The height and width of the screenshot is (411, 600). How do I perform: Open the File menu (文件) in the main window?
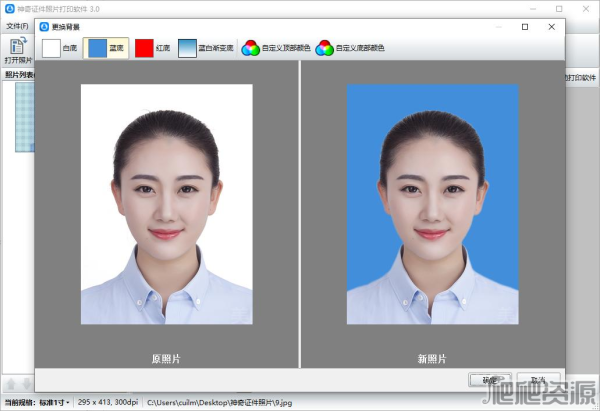[x=17, y=26]
